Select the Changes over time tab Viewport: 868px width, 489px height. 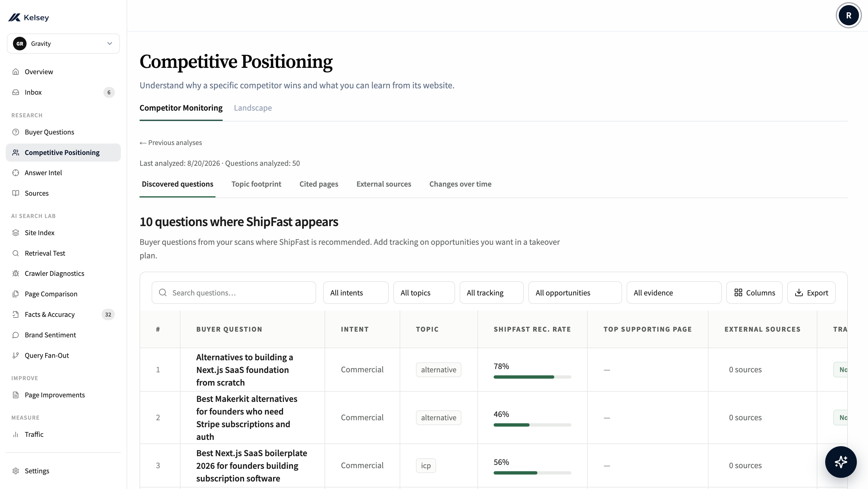click(460, 184)
